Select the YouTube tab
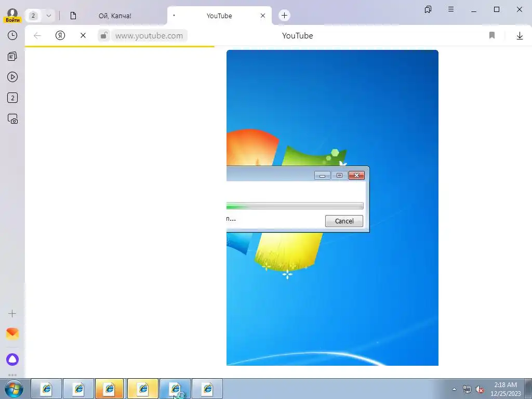The height and width of the screenshot is (399, 532). [219, 16]
